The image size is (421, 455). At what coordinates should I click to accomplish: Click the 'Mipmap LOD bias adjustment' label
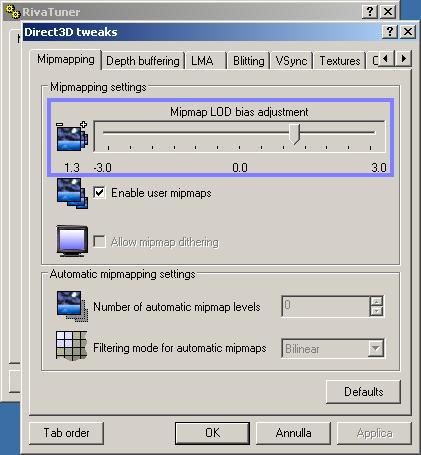pos(239,112)
